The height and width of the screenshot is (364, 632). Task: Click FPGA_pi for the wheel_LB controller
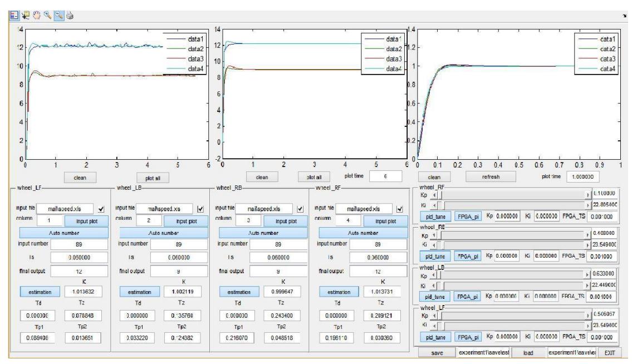467,297
